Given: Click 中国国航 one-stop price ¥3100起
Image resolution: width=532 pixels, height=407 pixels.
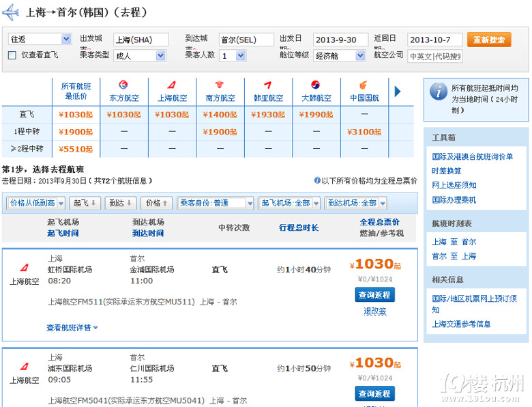Looking at the screenshot, I should [x=364, y=132].
